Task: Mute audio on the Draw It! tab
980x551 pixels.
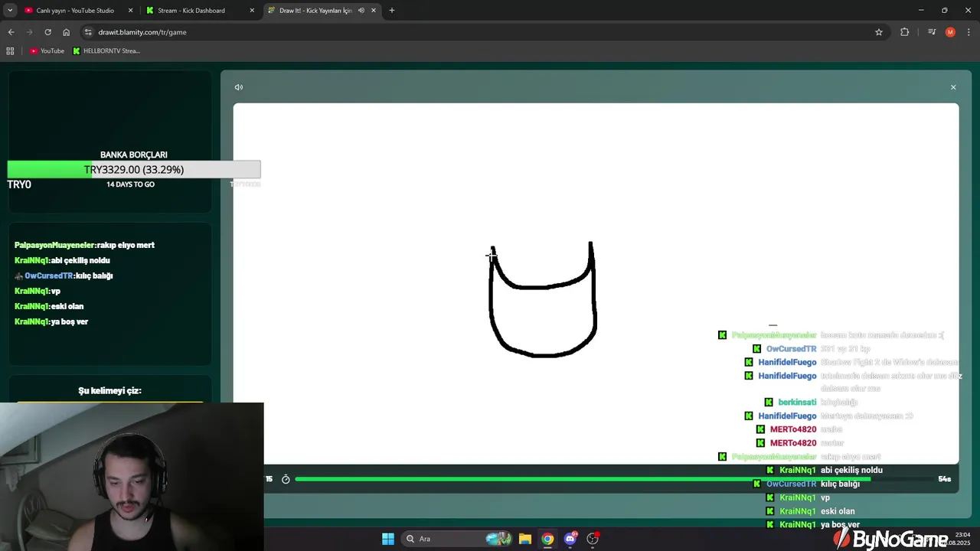Action: pos(361,11)
